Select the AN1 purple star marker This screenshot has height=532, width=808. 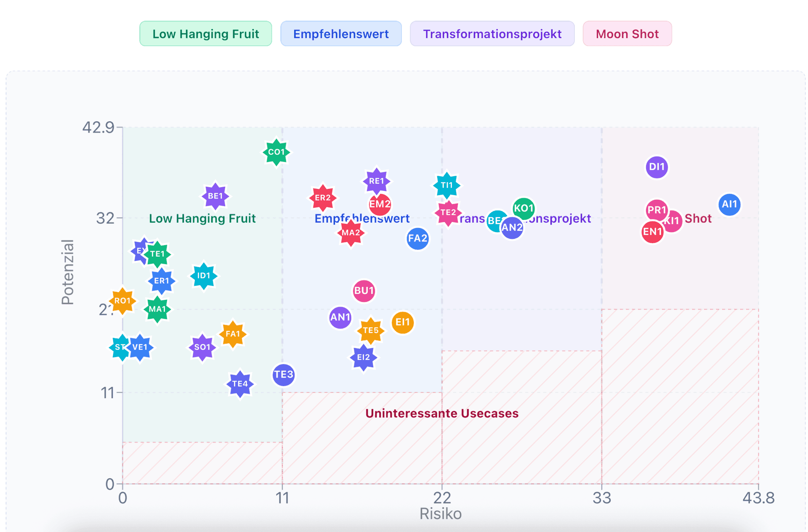(340, 318)
